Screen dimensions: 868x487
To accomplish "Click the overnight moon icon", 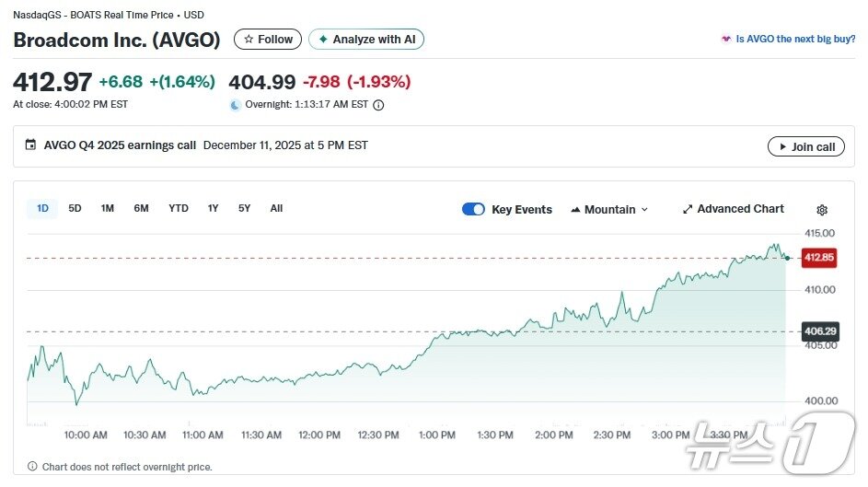I will 235,105.
